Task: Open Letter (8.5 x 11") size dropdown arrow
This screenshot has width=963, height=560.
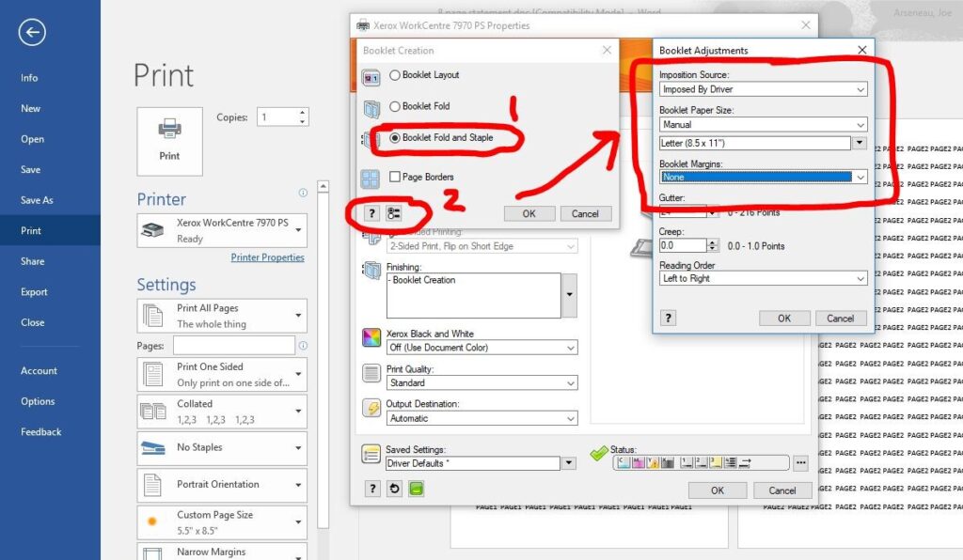Action: point(860,143)
